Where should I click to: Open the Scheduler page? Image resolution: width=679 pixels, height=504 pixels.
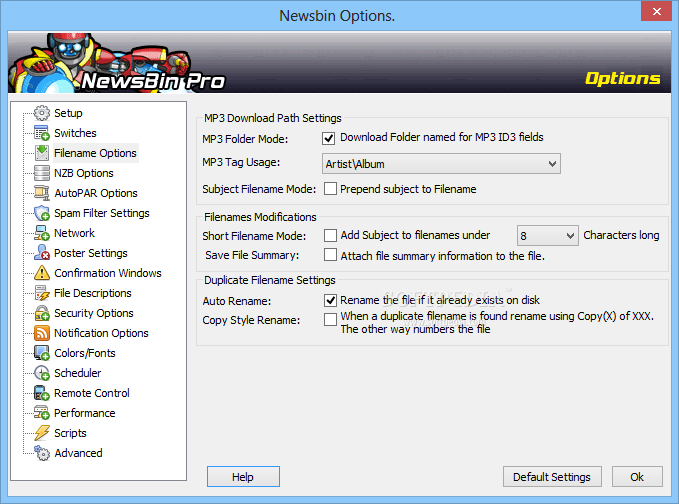[x=78, y=373]
